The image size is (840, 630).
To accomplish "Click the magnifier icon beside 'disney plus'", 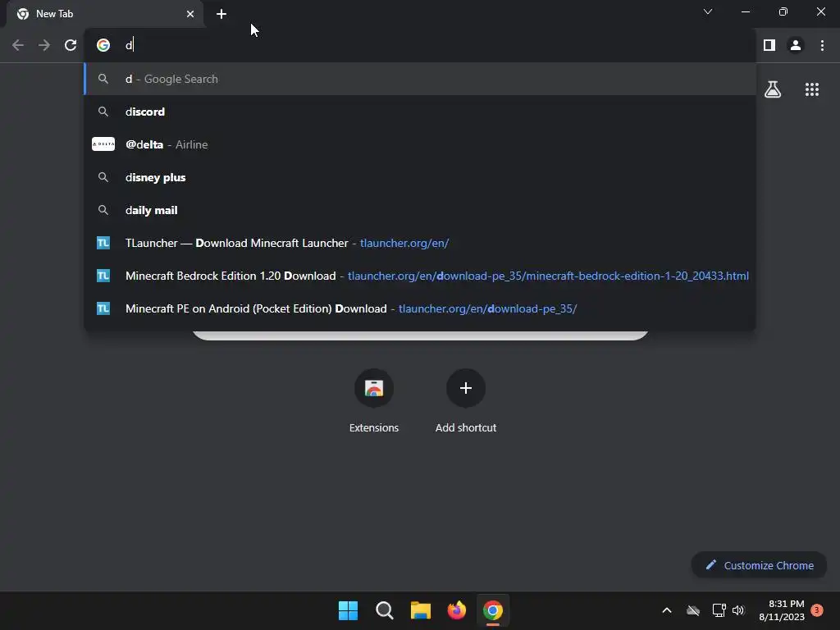I will pyautogui.click(x=103, y=177).
